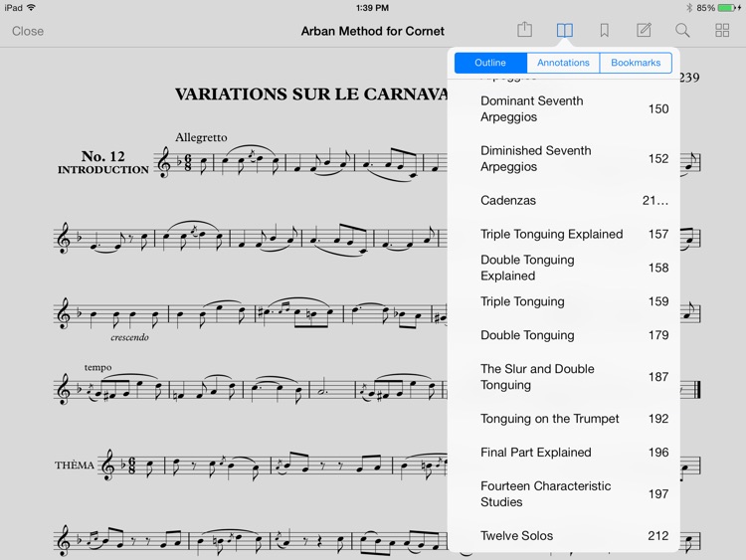This screenshot has width=746, height=560.
Task: Tap the Allegretto tempo marking
Action: click(201, 137)
